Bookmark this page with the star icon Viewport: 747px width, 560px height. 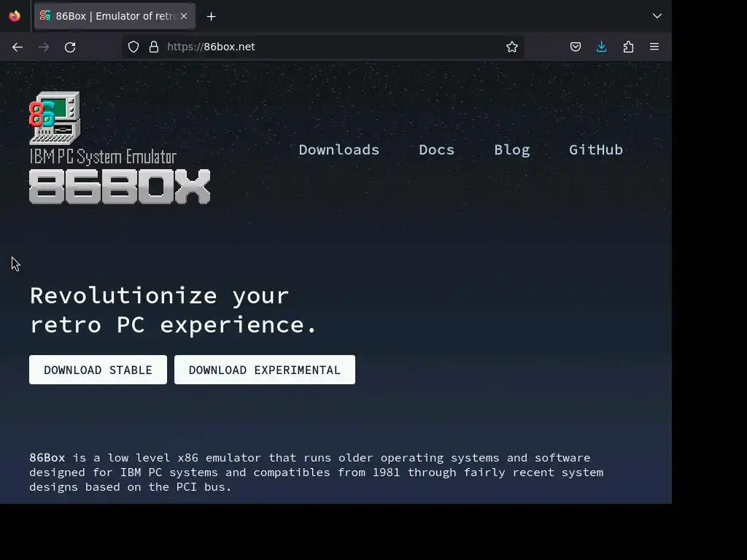[x=512, y=47]
